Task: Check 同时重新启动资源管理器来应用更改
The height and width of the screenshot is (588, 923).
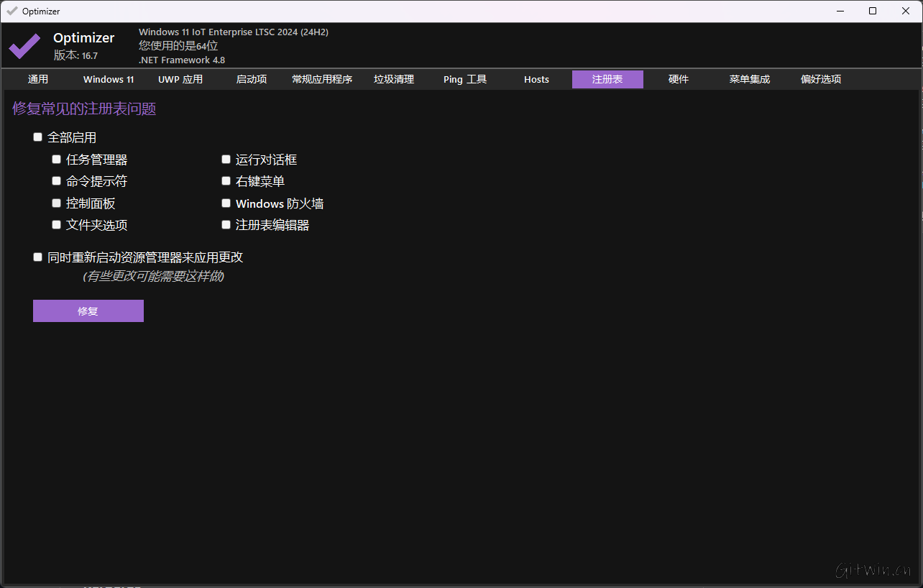Action: point(37,257)
